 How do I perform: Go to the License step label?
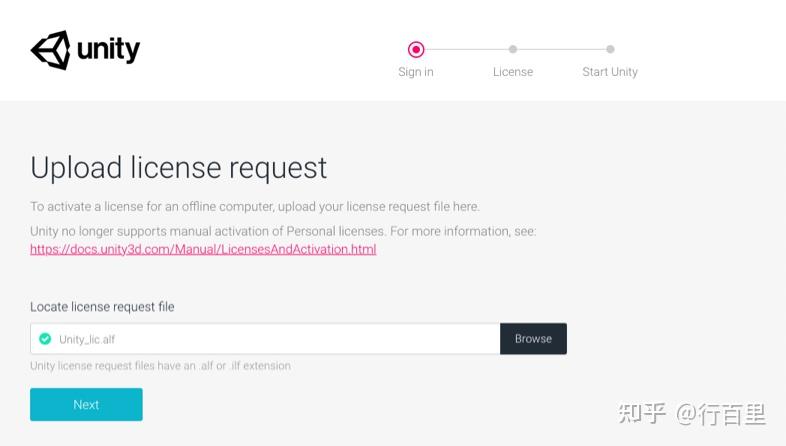513,72
